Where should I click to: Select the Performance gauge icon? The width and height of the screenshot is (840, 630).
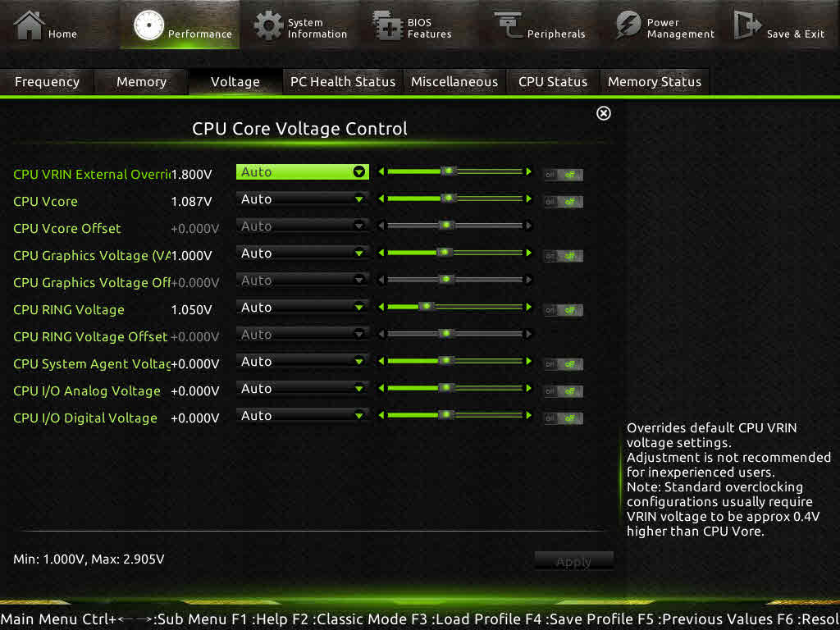(148, 25)
